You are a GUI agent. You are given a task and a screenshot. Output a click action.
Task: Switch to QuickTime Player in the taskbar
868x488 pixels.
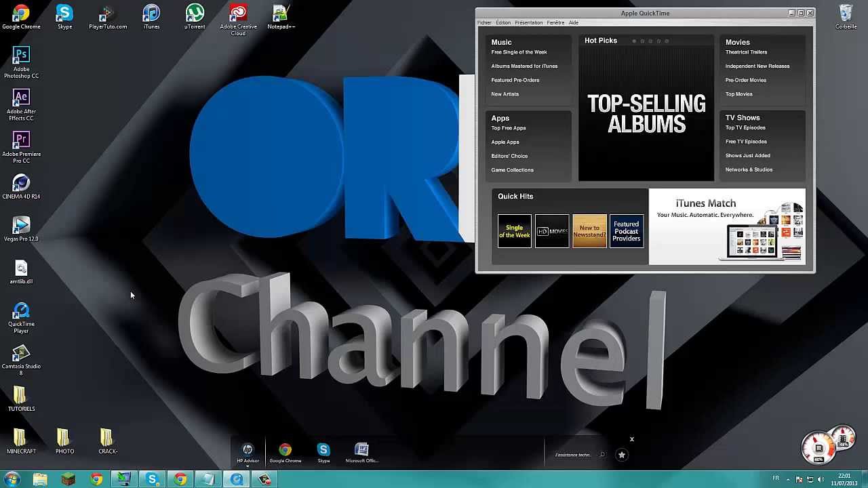point(236,479)
